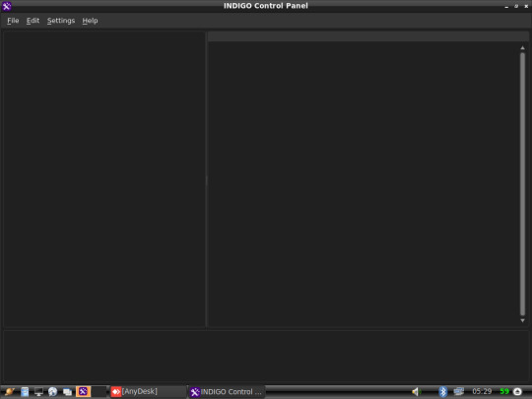Switch to the AnyDesk taskbar window
Viewport: 532px width, 399px height.
pyautogui.click(x=148, y=391)
